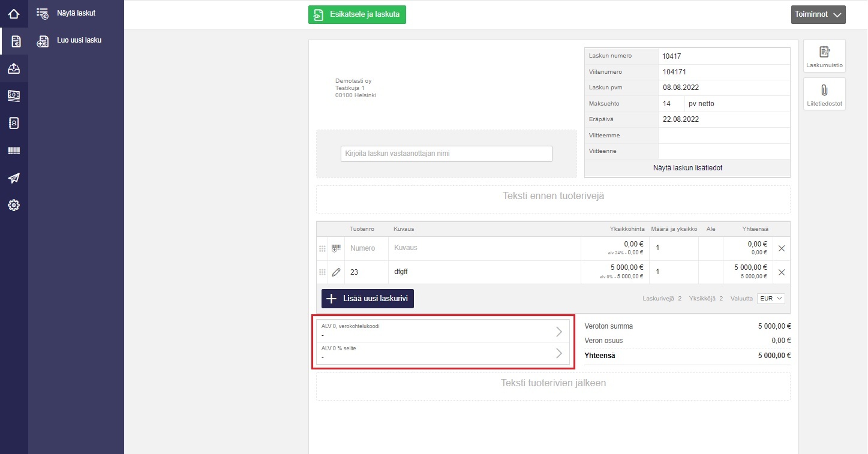The height and width of the screenshot is (454, 868).
Task: Click the Laskun numero field 10417
Action: (x=724, y=56)
